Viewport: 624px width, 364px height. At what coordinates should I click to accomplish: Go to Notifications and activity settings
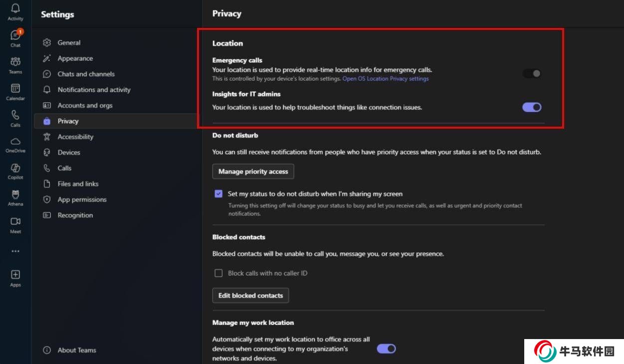[x=94, y=90]
